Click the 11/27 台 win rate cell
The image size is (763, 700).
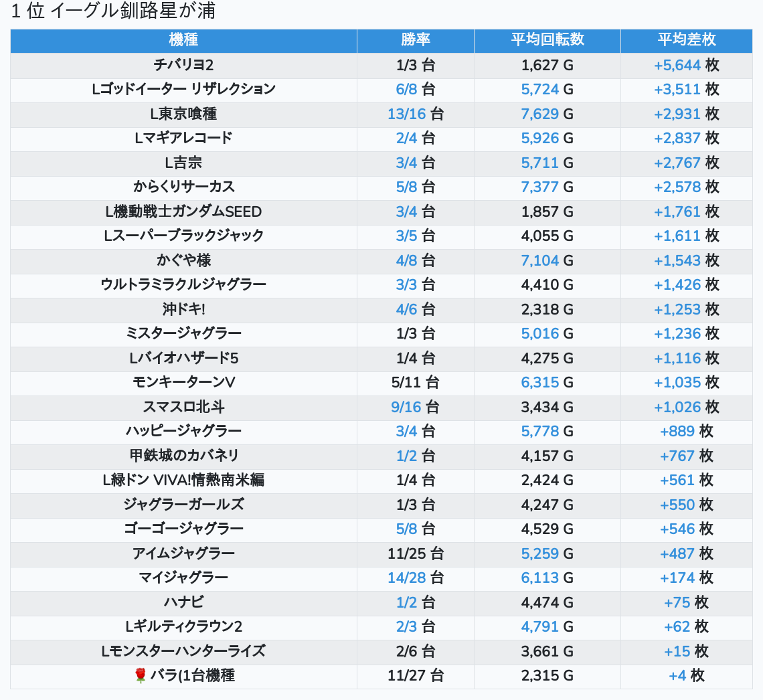tap(416, 676)
